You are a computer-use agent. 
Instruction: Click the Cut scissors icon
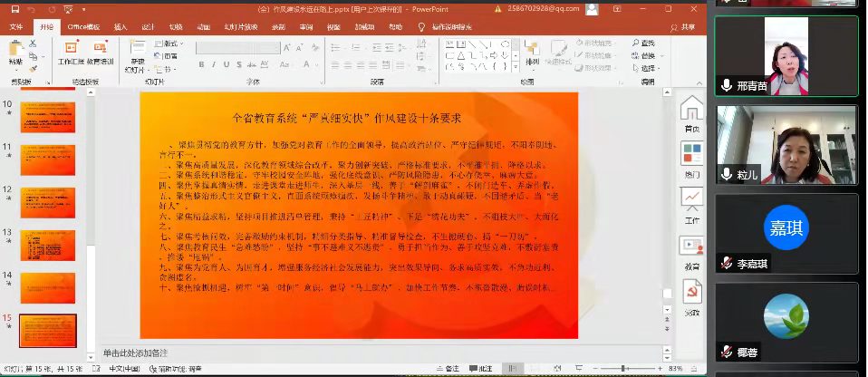coord(33,43)
